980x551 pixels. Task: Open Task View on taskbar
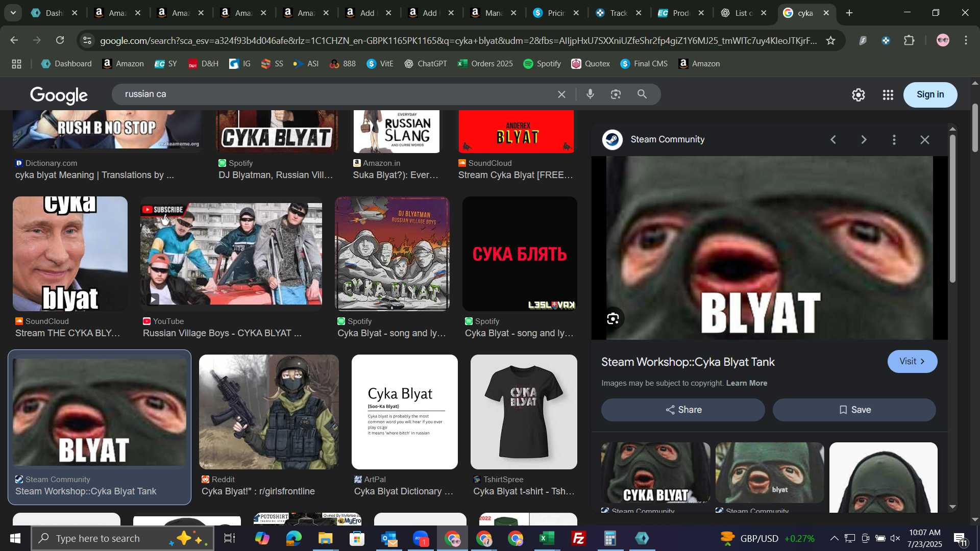[x=230, y=539]
